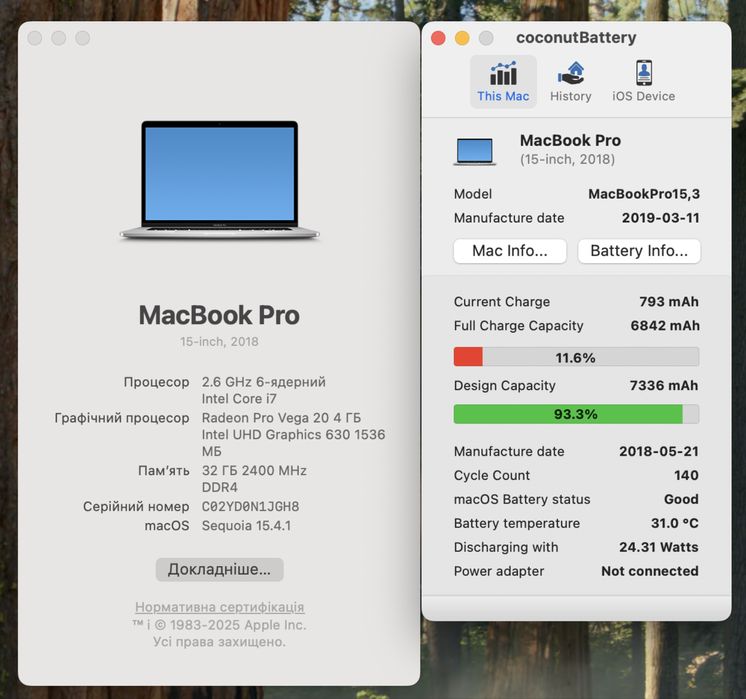This screenshot has height=699, width=746.
Task: Click the Battery Info... button
Action: click(x=639, y=251)
